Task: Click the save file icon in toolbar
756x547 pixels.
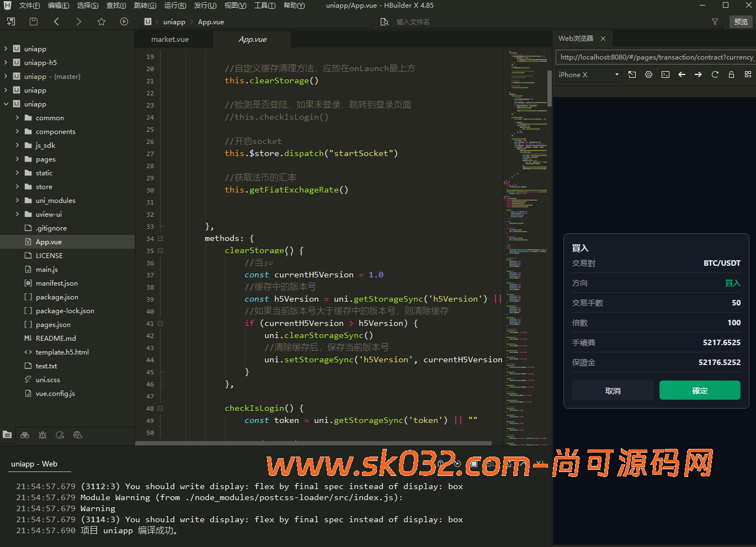Action: (x=34, y=22)
